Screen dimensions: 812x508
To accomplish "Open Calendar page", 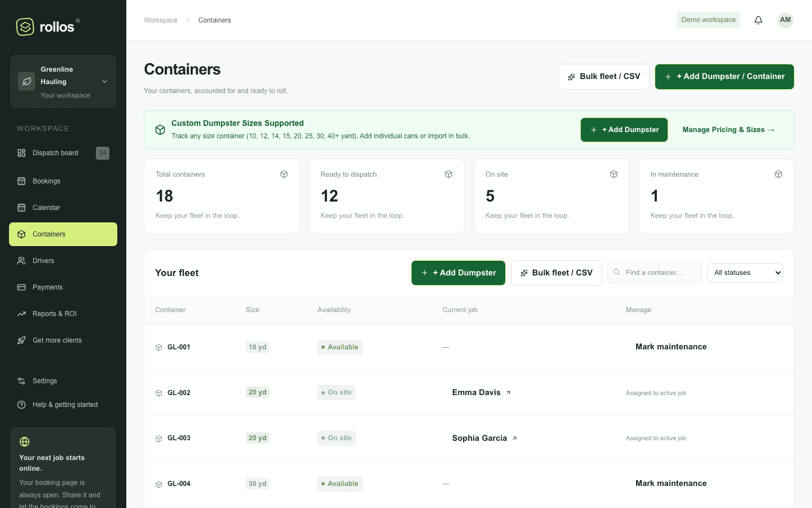I will (63, 208).
